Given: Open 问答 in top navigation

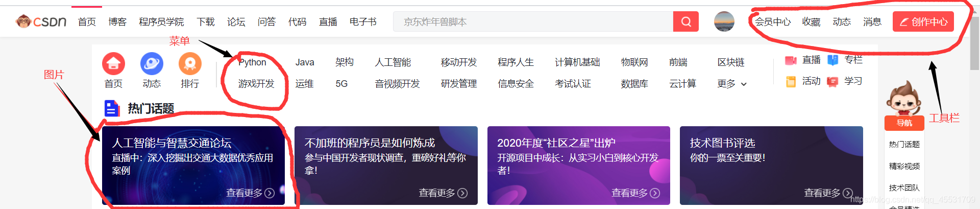Looking at the screenshot, I should click(x=267, y=22).
